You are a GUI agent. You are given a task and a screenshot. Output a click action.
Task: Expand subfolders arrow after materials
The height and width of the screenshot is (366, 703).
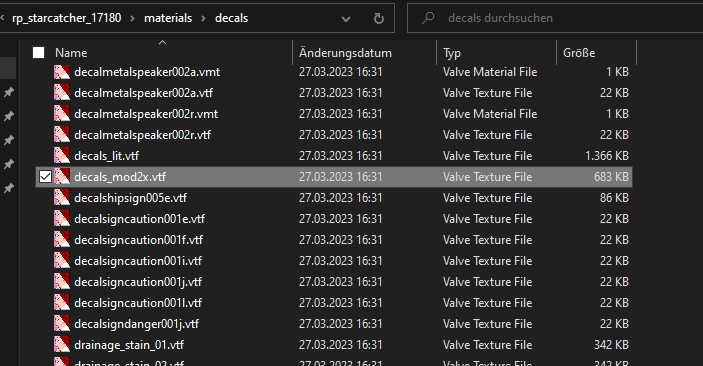[204, 18]
